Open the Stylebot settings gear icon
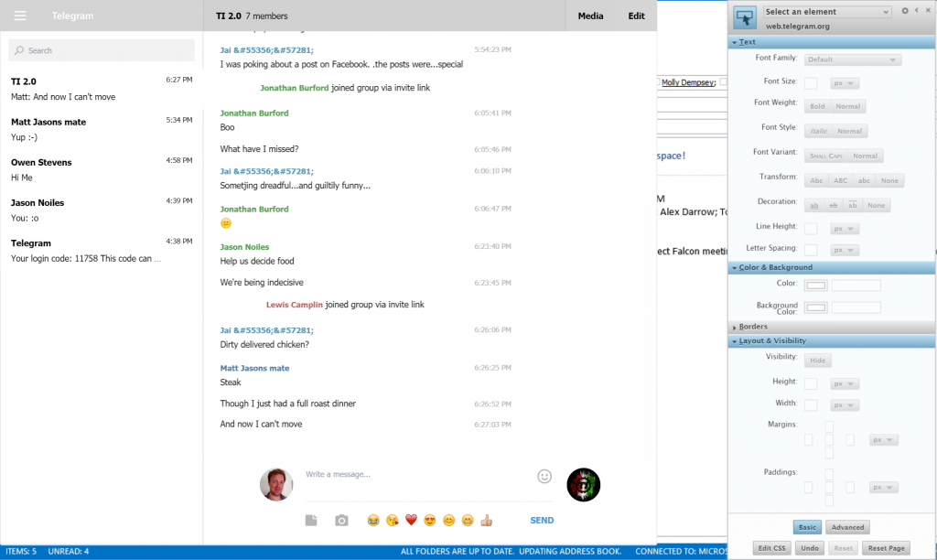 coord(905,11)
